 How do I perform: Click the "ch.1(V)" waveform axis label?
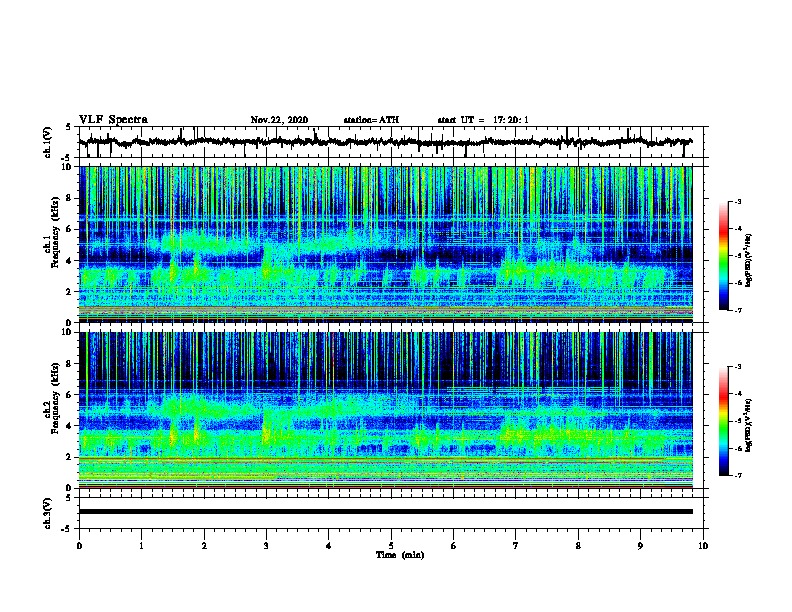pyautogui.click(x=48, y=142)
